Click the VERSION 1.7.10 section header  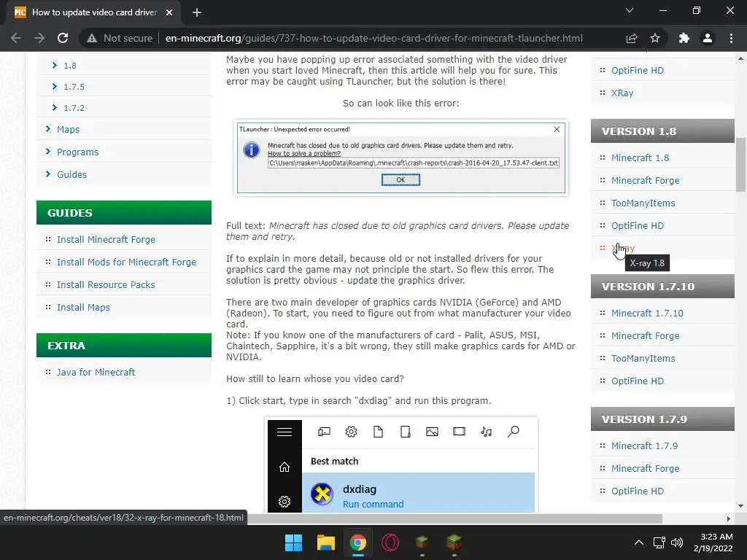coord(662,286)
